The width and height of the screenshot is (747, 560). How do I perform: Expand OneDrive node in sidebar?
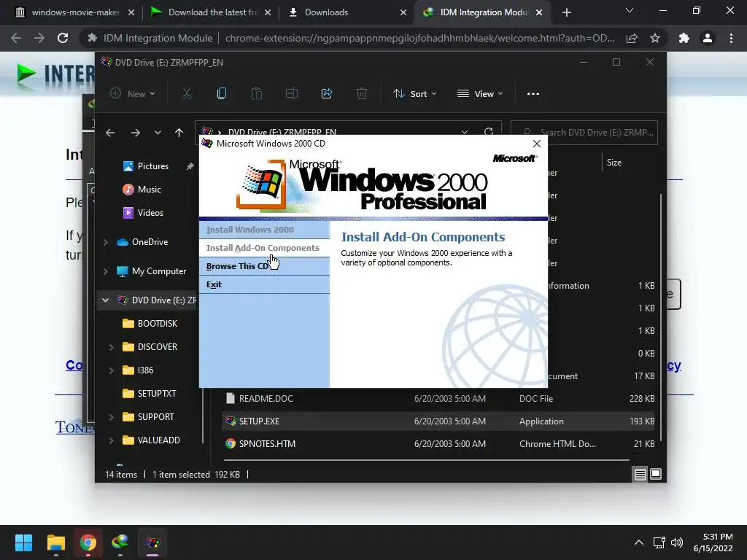click(105, 242)
